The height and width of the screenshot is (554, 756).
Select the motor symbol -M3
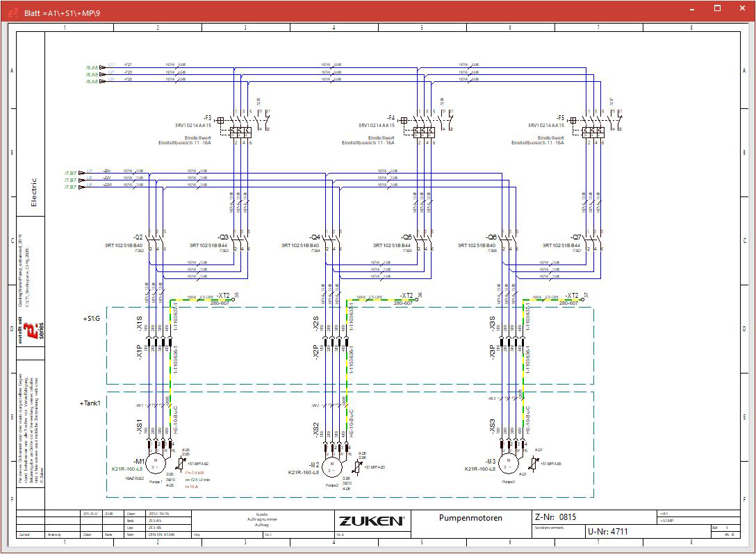click(509, 462)
